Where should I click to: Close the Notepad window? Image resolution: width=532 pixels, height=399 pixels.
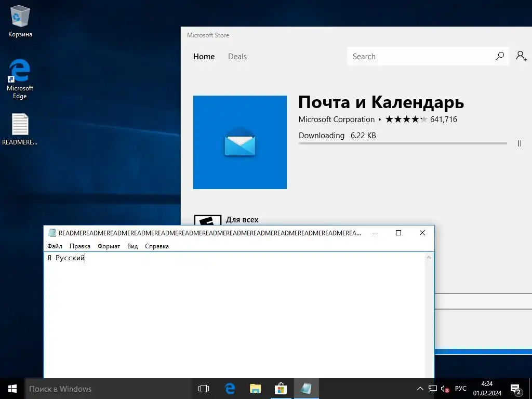click(422, 233)
